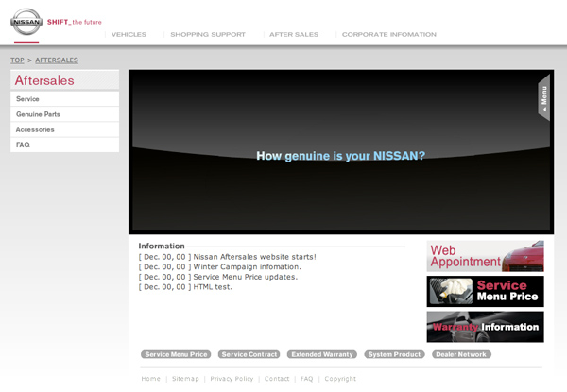This screenshot has height=392, width=567.
Task: Open the Warranty Information banner
Action: [485, 327]
